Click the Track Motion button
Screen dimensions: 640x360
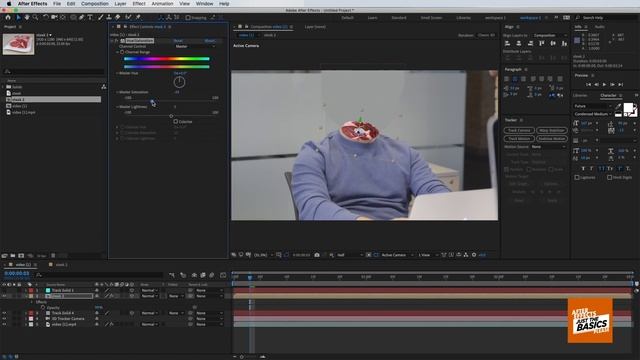[519, 139]
